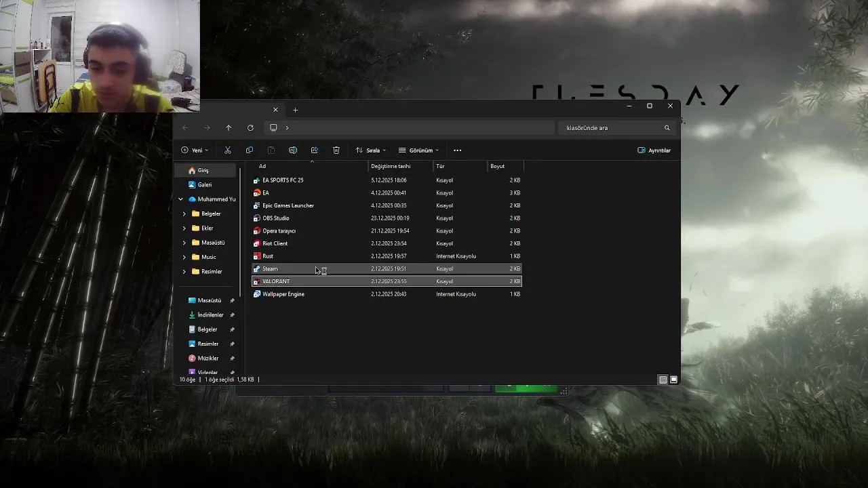This screenshot has width=868, height=488.
Task: Click the Copy icon in toolbar
Action: tap(250, 150)
